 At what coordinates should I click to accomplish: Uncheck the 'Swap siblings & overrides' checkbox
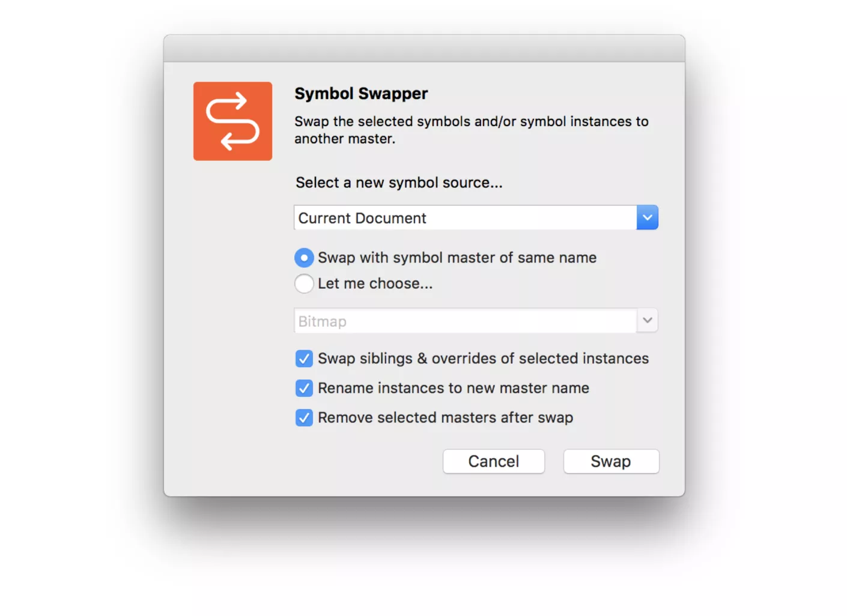click(x=304, y=359)
